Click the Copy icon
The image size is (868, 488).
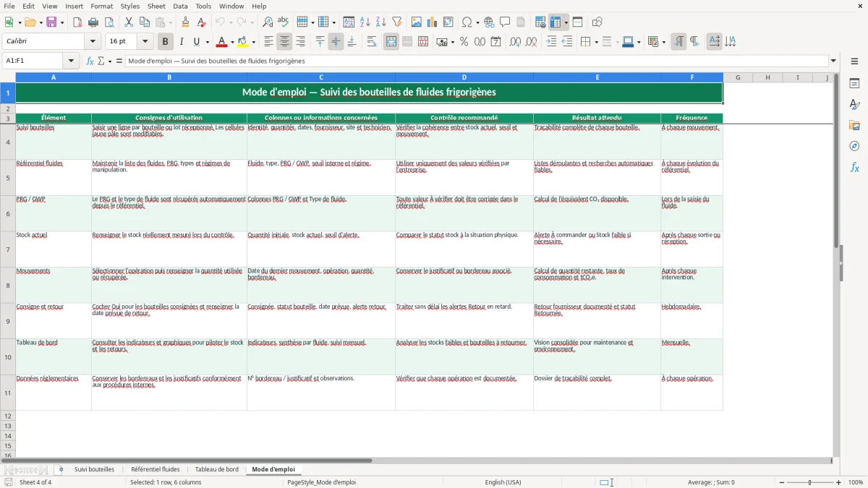click(145, 22)
